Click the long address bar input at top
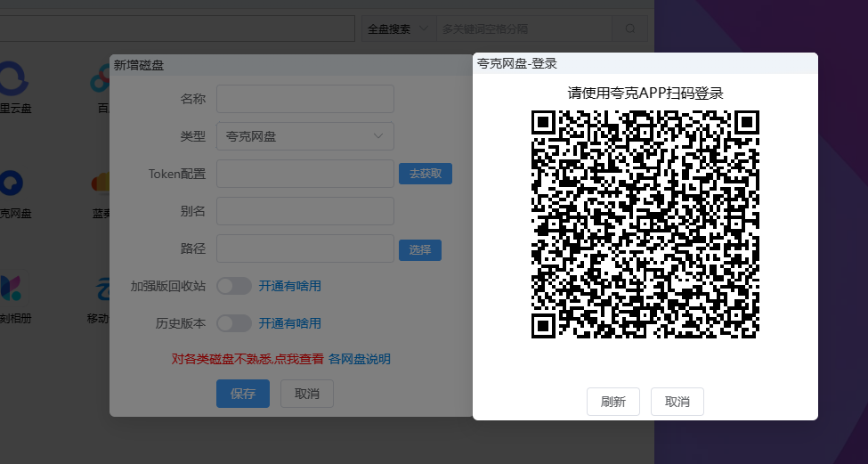 coord(177,28)
